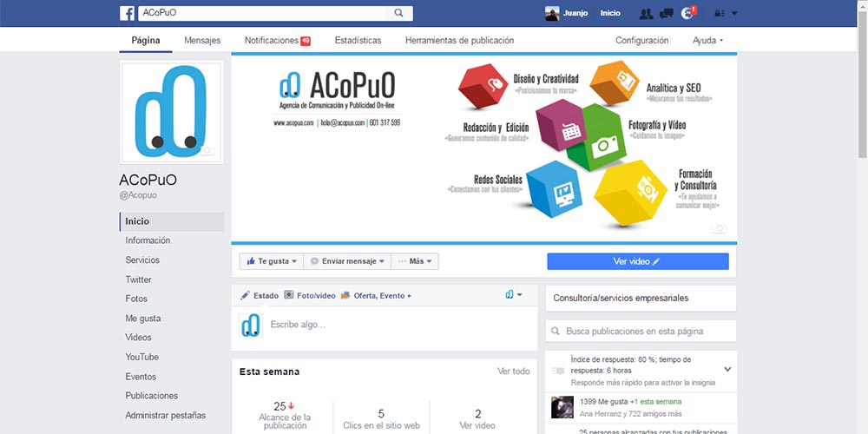Click Juanjo's profile avatar in top bar
Image resolution: width=868 pixels, height=434 pixels.
click(x=552, y=13)
